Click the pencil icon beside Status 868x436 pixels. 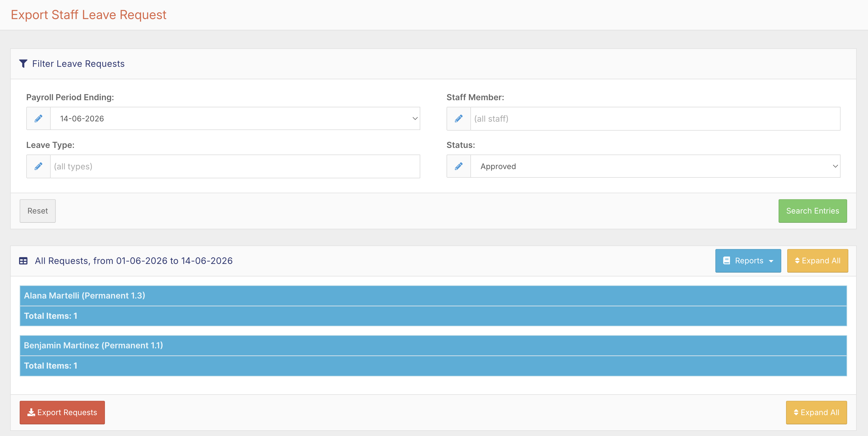coord(459,166)
